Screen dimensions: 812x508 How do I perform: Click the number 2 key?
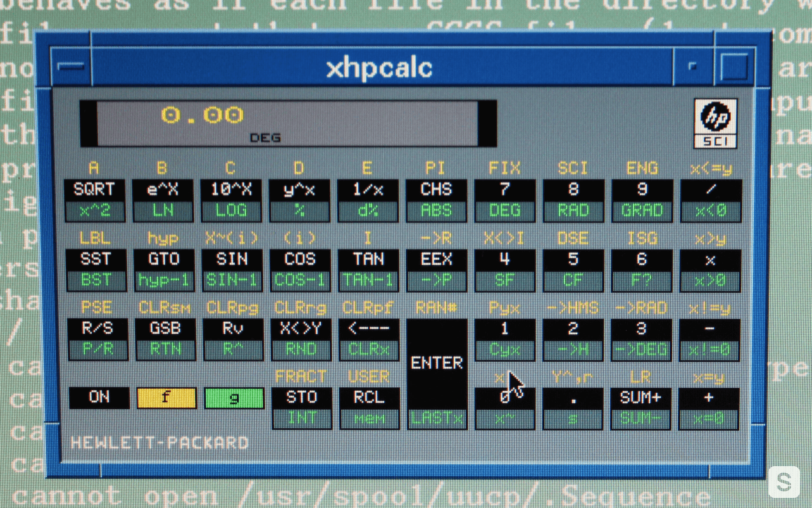point(573,340)
